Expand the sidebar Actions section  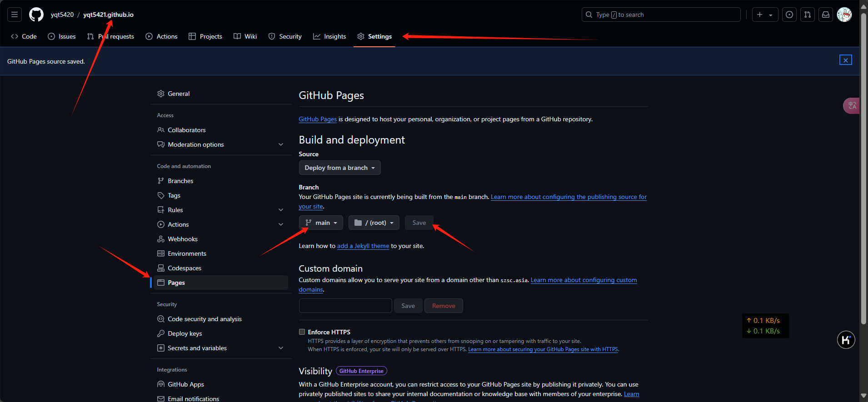coord(221,224)
